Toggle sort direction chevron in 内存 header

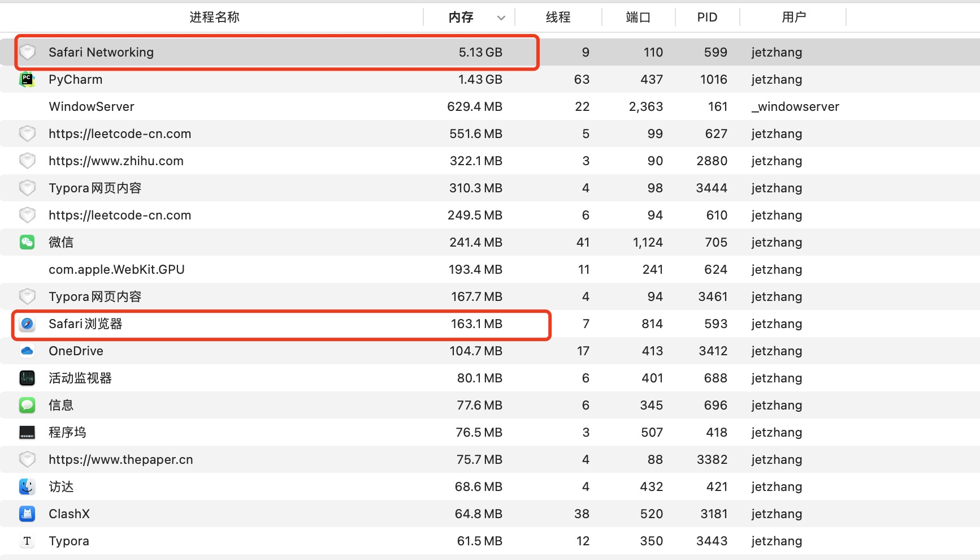click(x=501, y=18)
